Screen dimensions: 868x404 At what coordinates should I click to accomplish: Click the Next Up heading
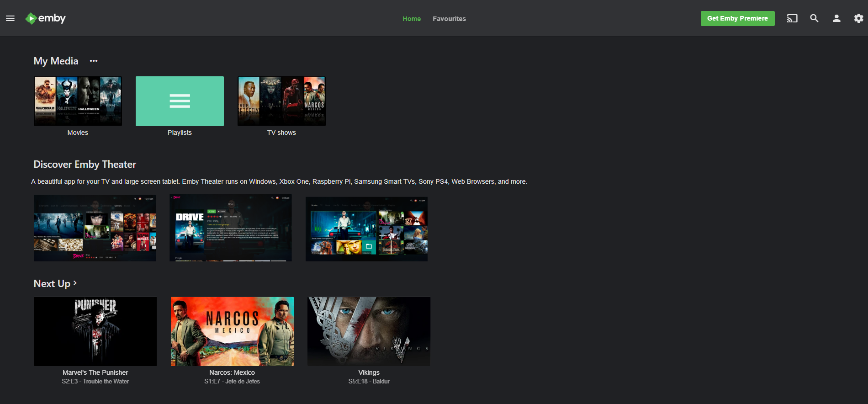click(x=52, y=283)
